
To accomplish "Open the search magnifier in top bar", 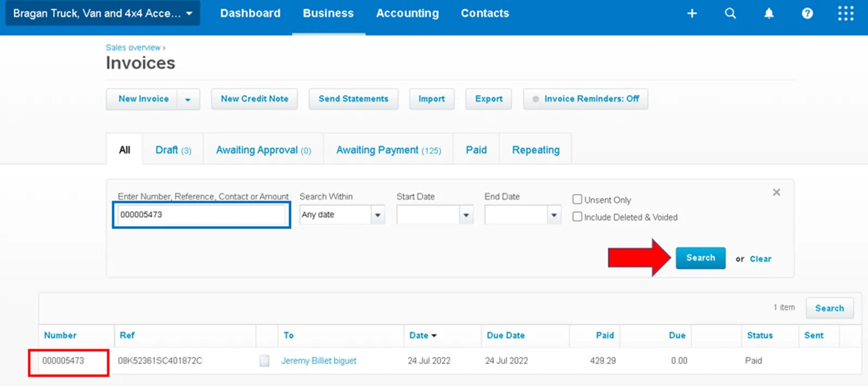I will click(x=730, y=13).
